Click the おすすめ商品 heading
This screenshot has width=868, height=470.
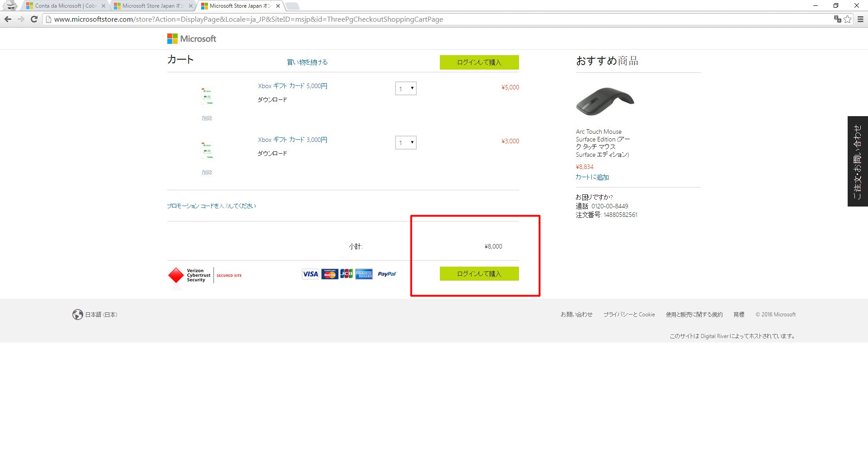[x=607, y=61]
